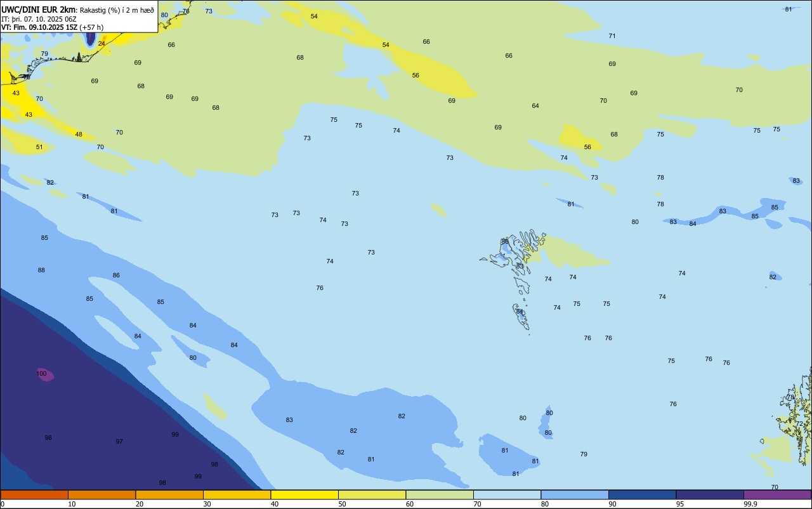Click the map title "UWC/DINI EUR 2km"
Screen dimensions: 812x509
38,9
